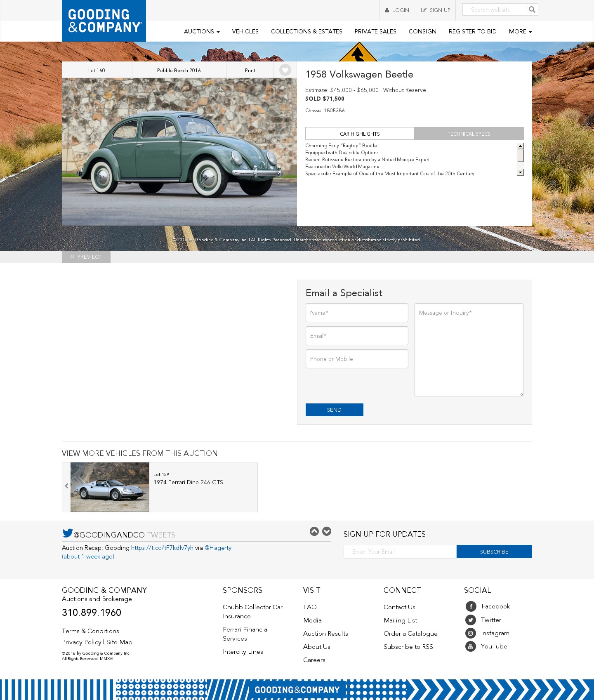Open the Site Map link
This screenshot has width=594, height=700.
click(x=119, y=642)
